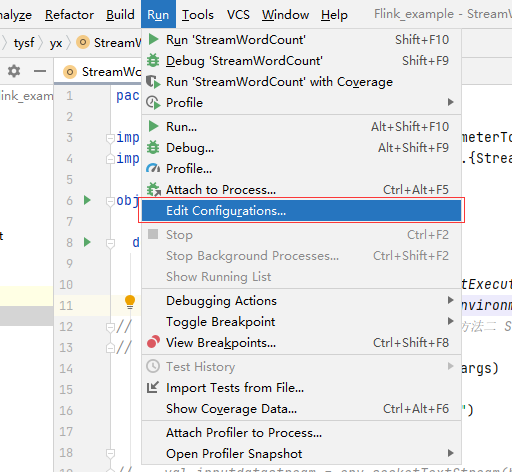Image resolution: width=512 pixels, height=472 pixels.
Task: Click the Debug... menu entry
Action: 301,148
